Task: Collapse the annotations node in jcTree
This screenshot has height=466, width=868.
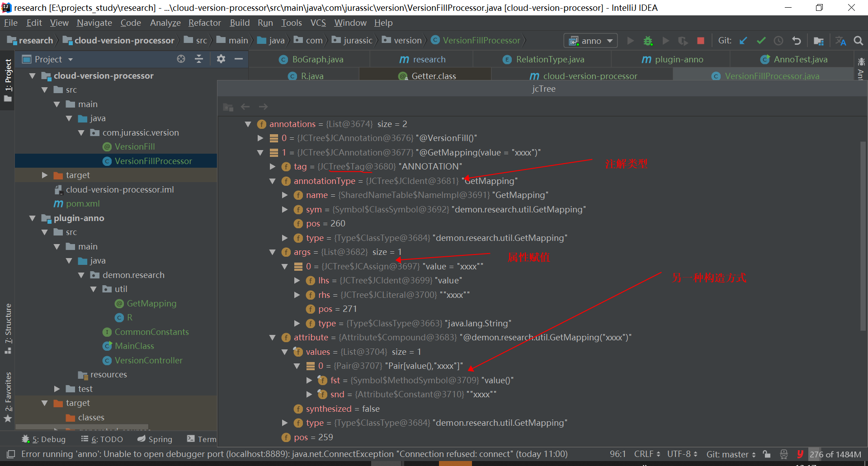Action: (x=248, y=124)
